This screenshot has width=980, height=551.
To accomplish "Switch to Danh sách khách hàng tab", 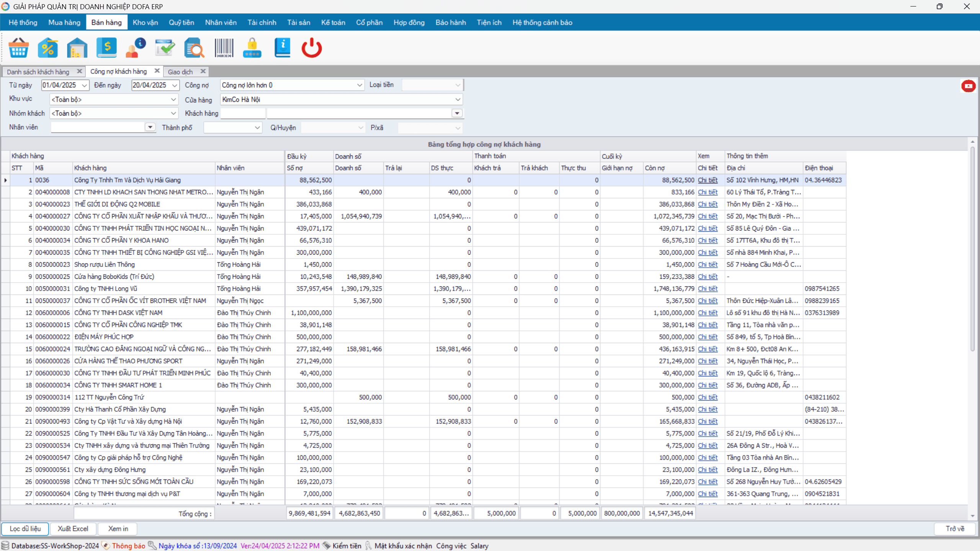I will (38, 72).
